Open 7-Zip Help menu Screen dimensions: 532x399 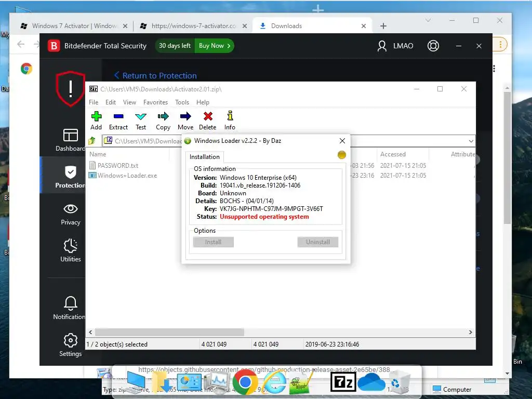pyautogui.click(x=203, y=102)
